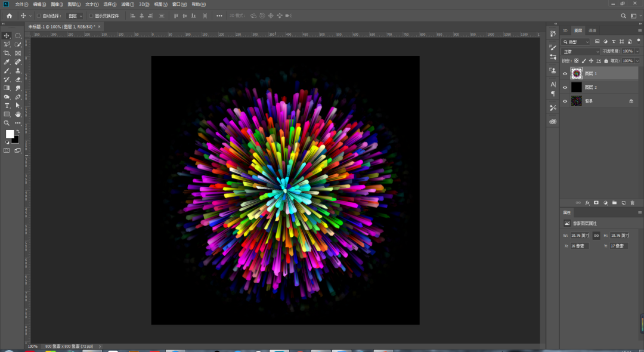Open the search icon at top right
Screen dimensions: 644x352
(624, 16)
